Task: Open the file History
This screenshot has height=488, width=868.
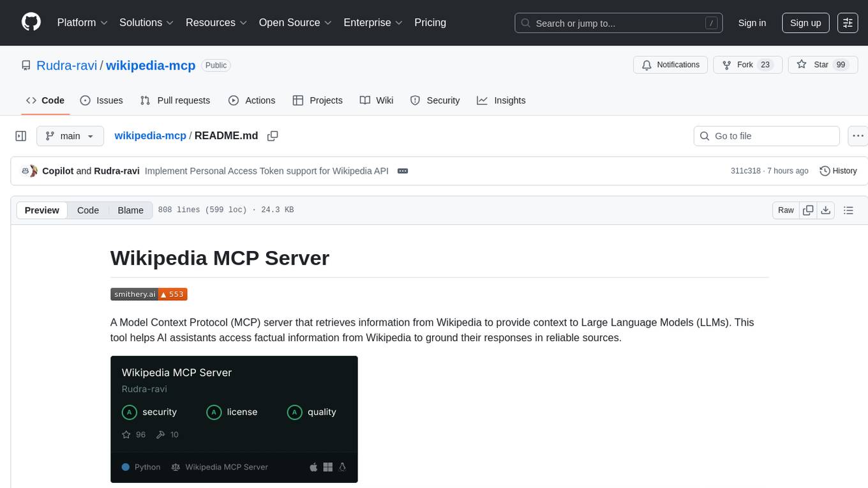Action: tap(838, 171)
